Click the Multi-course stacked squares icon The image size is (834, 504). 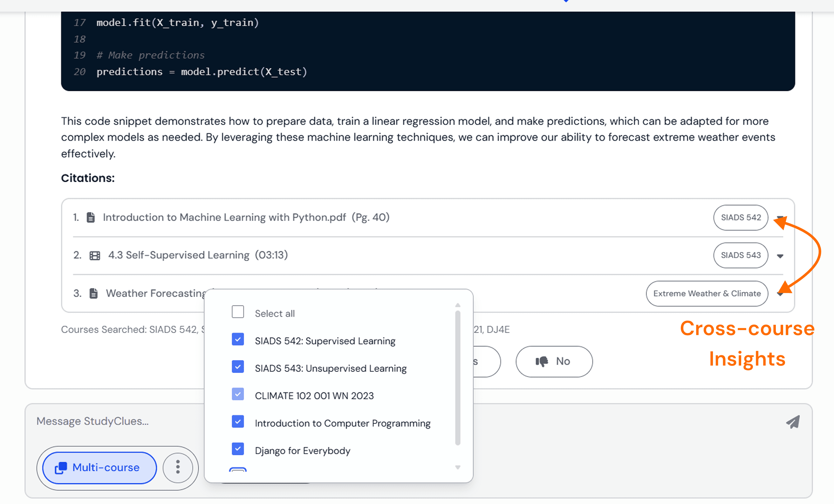(x=61, y=468)
